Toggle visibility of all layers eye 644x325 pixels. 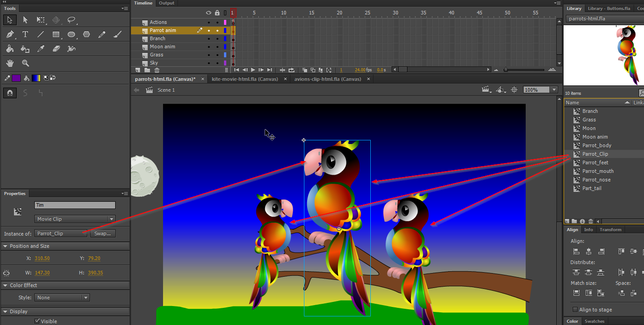(208, 13)
